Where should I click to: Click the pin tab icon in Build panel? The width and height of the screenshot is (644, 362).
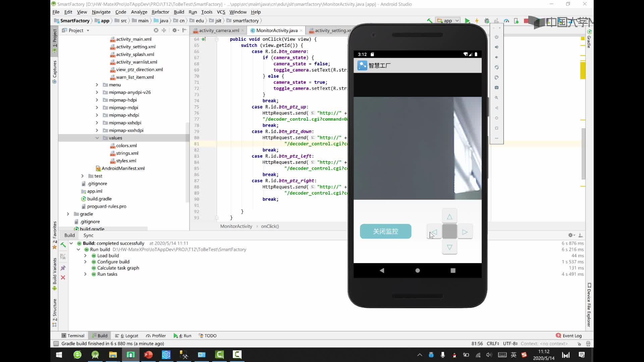point(63,268)
